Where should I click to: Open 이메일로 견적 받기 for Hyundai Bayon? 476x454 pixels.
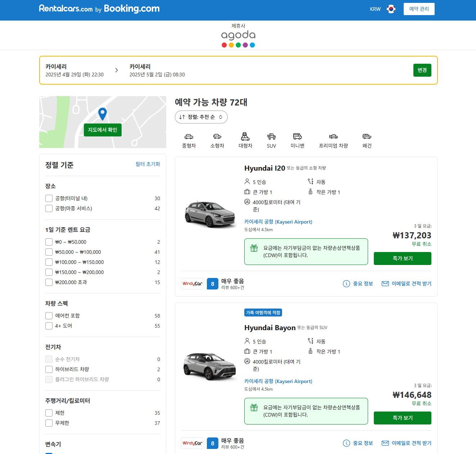[407, 443]
